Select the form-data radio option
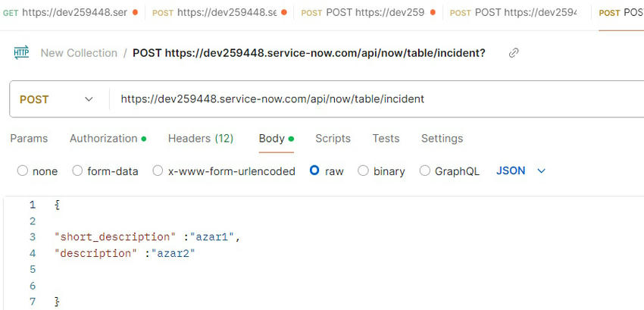This screenshot has height=310, width=644. (x=77, y=171)
